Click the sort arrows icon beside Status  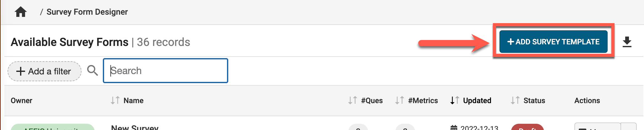[515, 100]
